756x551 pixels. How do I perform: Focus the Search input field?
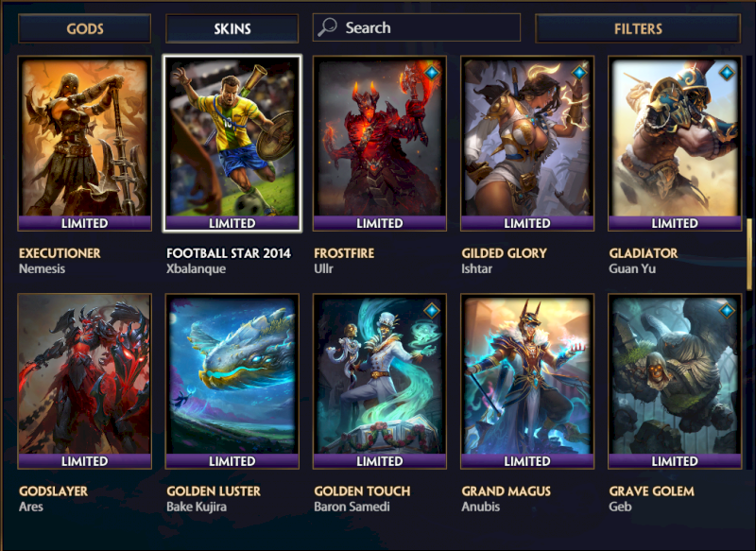(417, 27)
